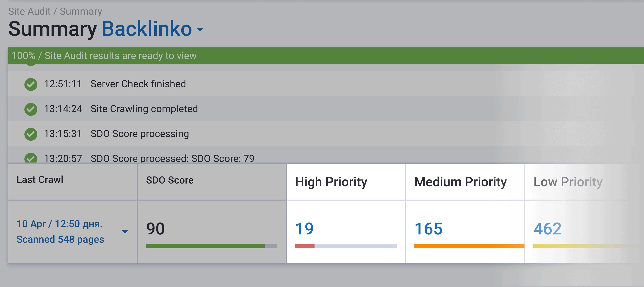The height and width of the screenshot is (287, 644).
Task: Expand the Last Crawl date dropdown arrow
Action: [125, 231]
